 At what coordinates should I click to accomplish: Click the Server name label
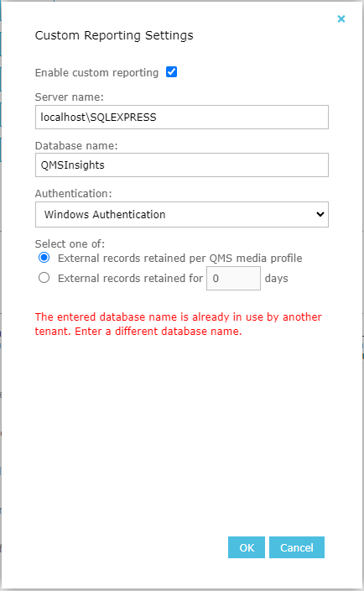tap(70, 97)
